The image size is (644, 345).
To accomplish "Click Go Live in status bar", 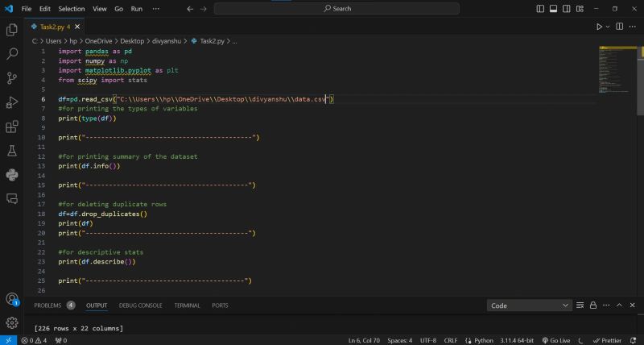I will pos(558,340).
